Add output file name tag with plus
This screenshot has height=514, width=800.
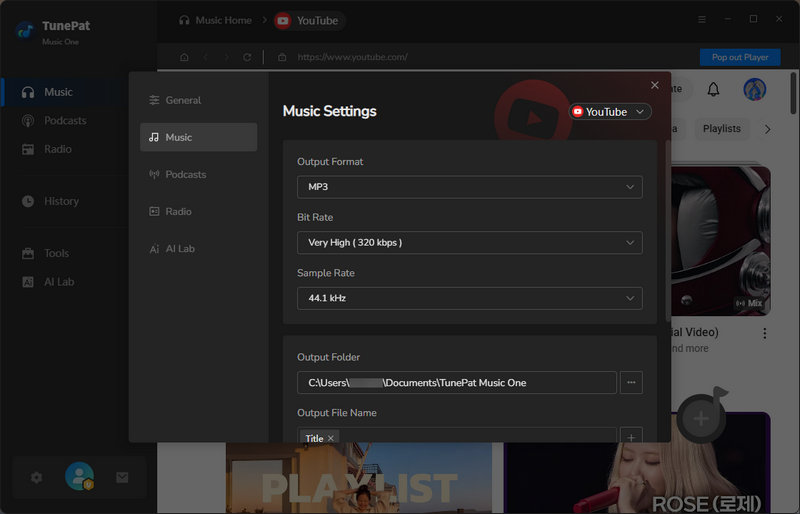click(x=630, y=437)
